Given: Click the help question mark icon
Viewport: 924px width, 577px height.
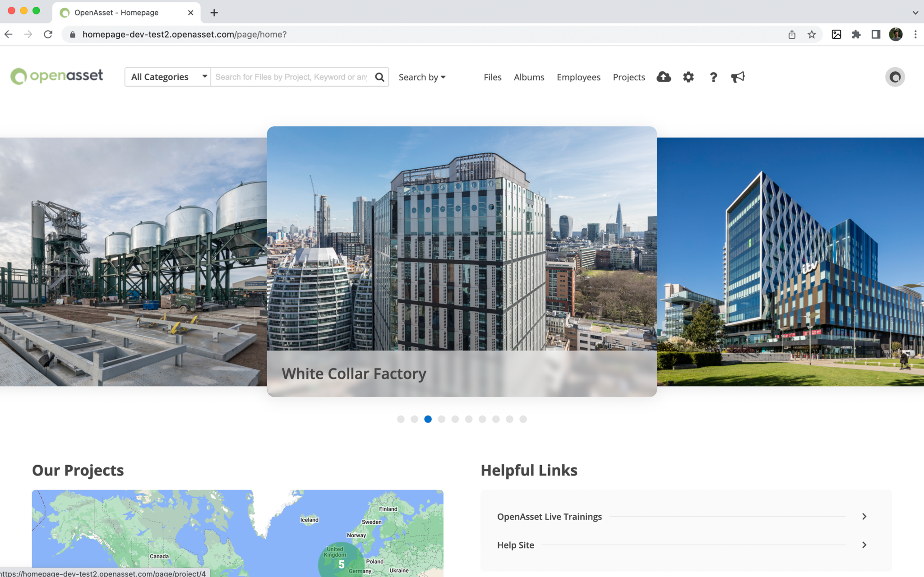Looking at the screenshot, I should point(713,77).
